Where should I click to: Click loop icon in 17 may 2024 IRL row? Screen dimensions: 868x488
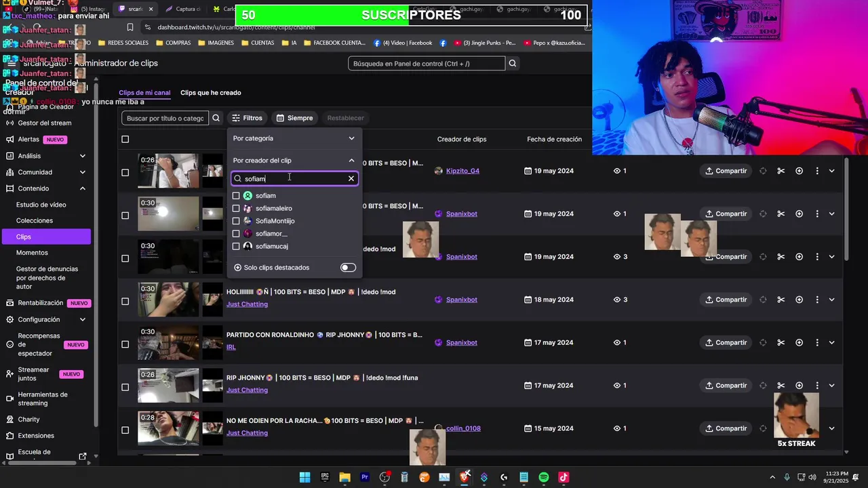tap(763, 342)
